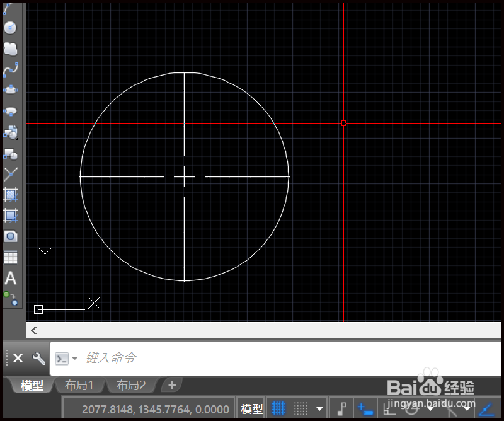Open command line customize wrench
This screenshot has height=421, width=504.
click(38, 358)
